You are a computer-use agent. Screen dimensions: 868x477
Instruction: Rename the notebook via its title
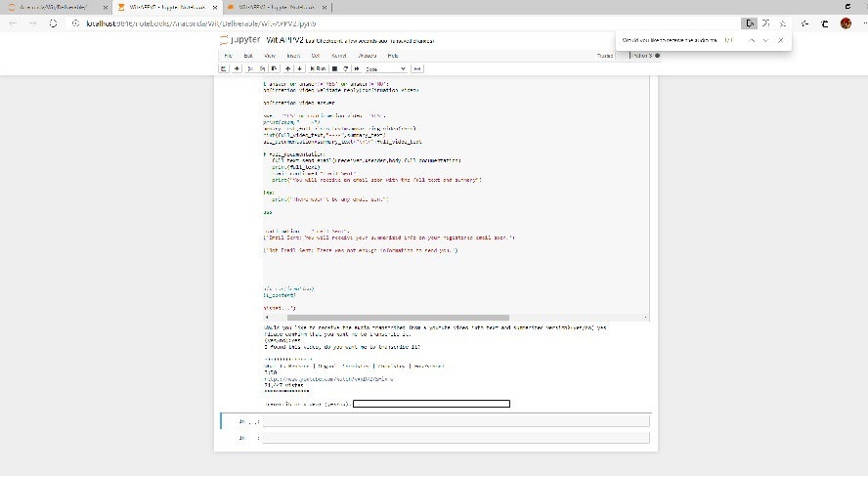[285, 40]
